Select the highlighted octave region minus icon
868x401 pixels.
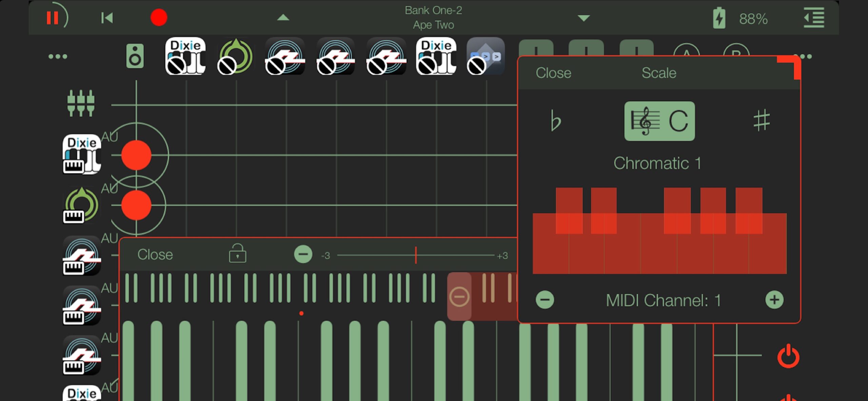[459, 297]
